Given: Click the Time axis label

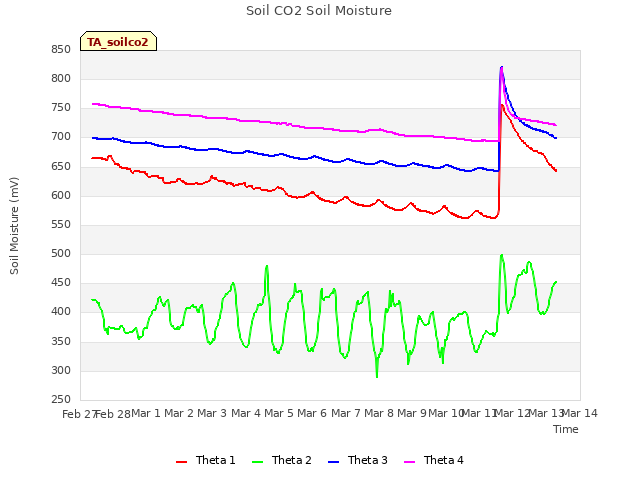Looking at the screenshot, I should [x=566, y=429].
